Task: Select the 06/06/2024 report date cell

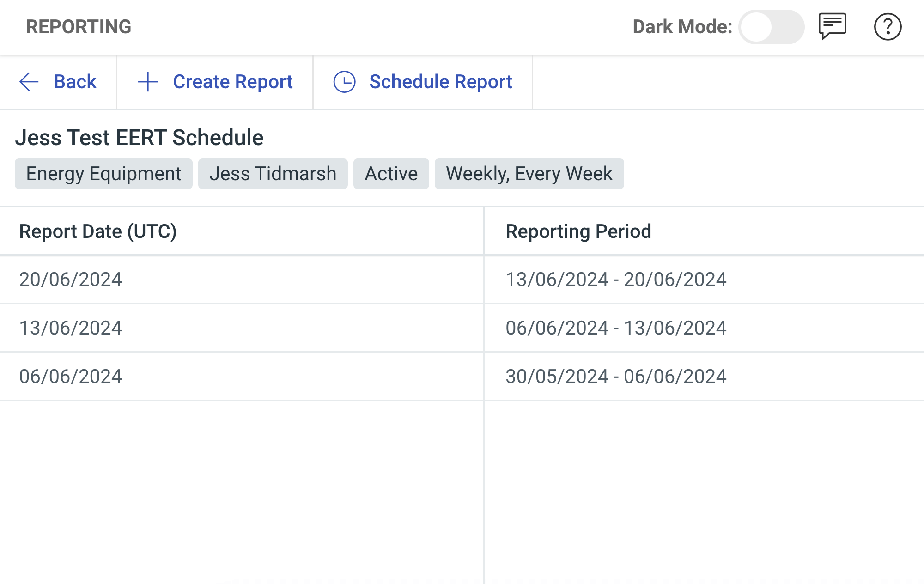Action: point(242,376)
